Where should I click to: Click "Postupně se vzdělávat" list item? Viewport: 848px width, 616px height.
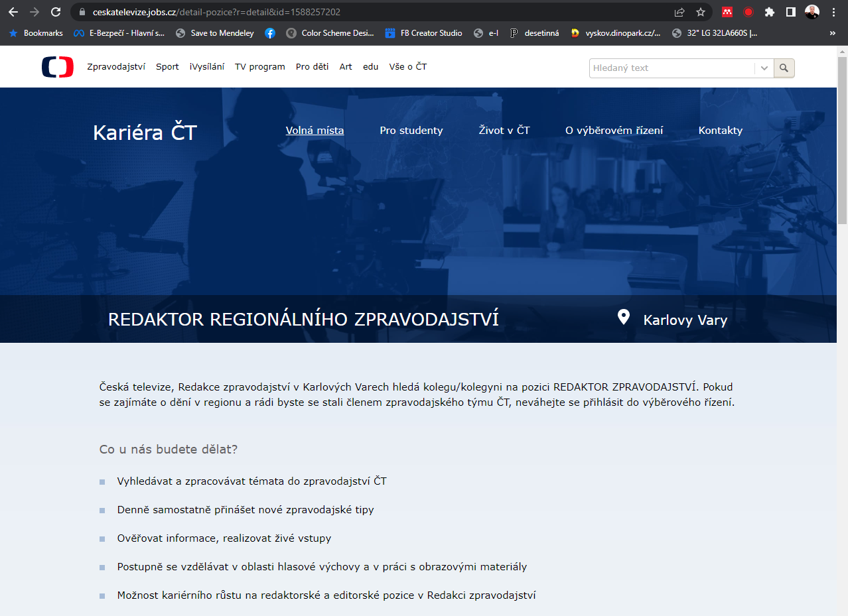[322, 567]
